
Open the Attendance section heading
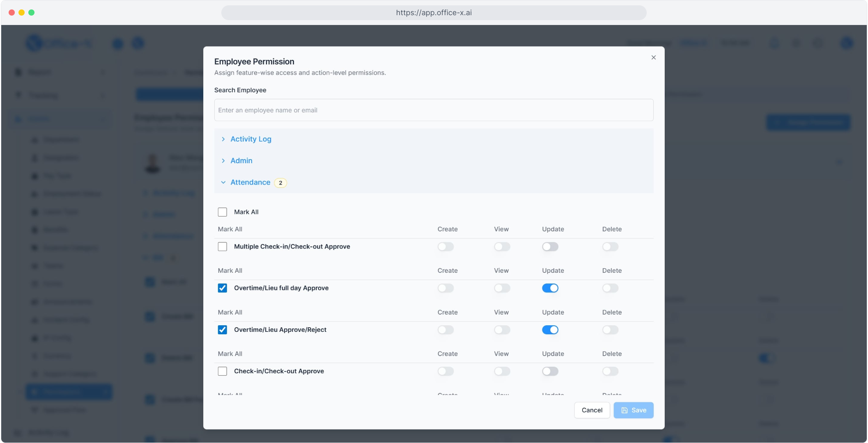tap(250, 183)
